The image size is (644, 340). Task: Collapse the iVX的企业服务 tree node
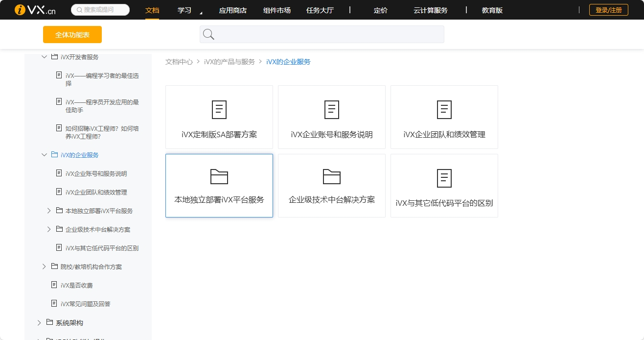[44, 155]
